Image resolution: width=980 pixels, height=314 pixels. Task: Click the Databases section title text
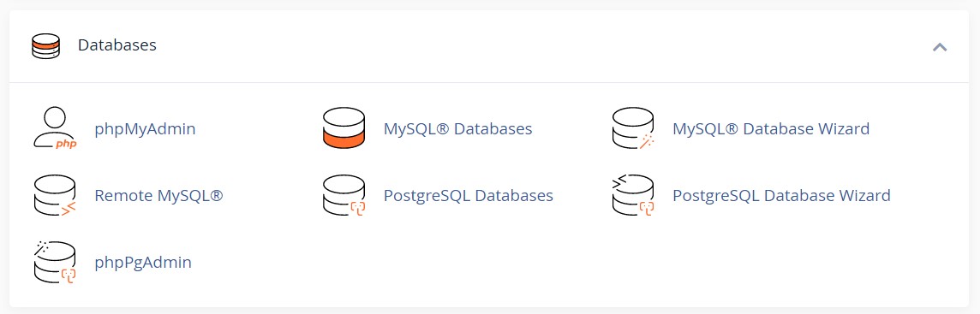[117, 45]
